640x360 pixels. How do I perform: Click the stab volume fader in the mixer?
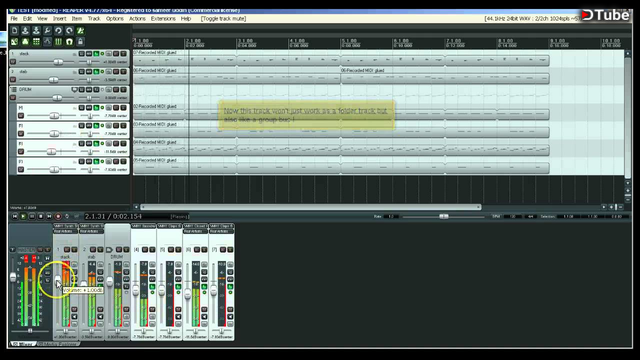point(84,284)
